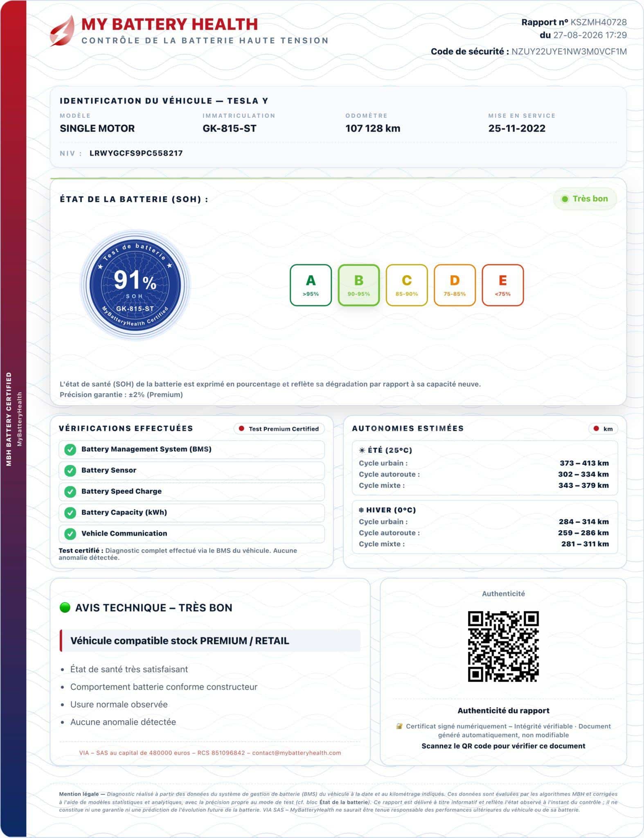
Task: Click the Battery Management System (BMS) row label
Action: (146, 449)
